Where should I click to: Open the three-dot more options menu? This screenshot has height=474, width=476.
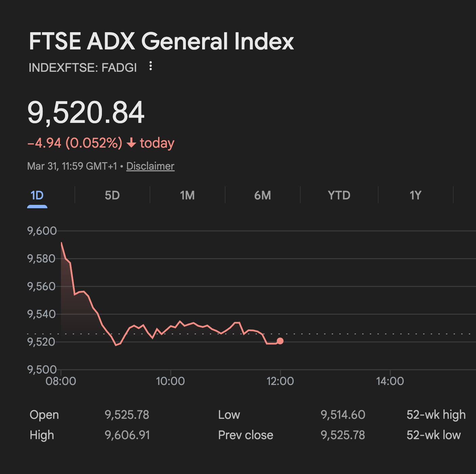coord(151,66)
